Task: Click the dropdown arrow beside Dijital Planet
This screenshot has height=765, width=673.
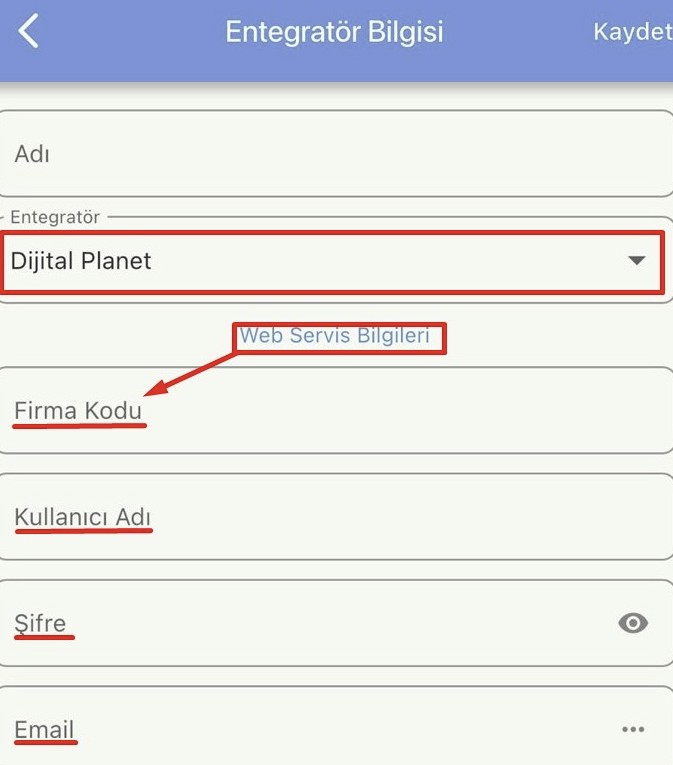Action: coord(636,261)
